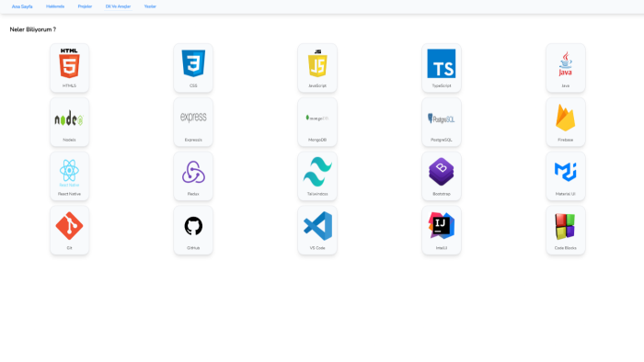Click the MongoDB logo icon
Screen dimensions: 644x362
(317, 119)
